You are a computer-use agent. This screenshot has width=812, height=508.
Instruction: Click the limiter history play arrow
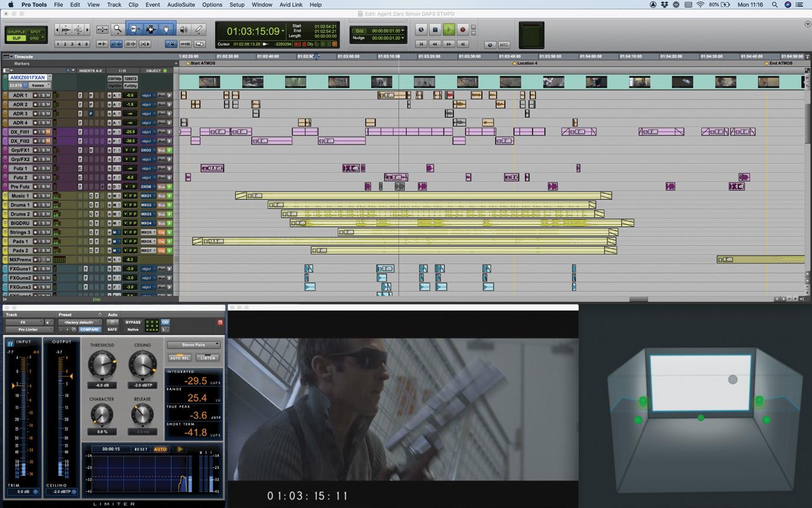click(x=180, y=449)
